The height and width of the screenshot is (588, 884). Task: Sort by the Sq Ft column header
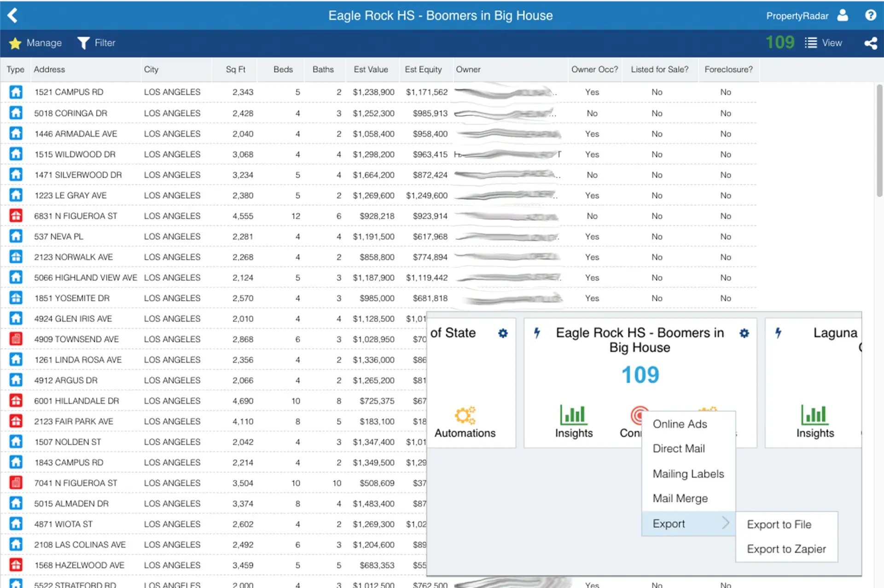coord(235,69)
